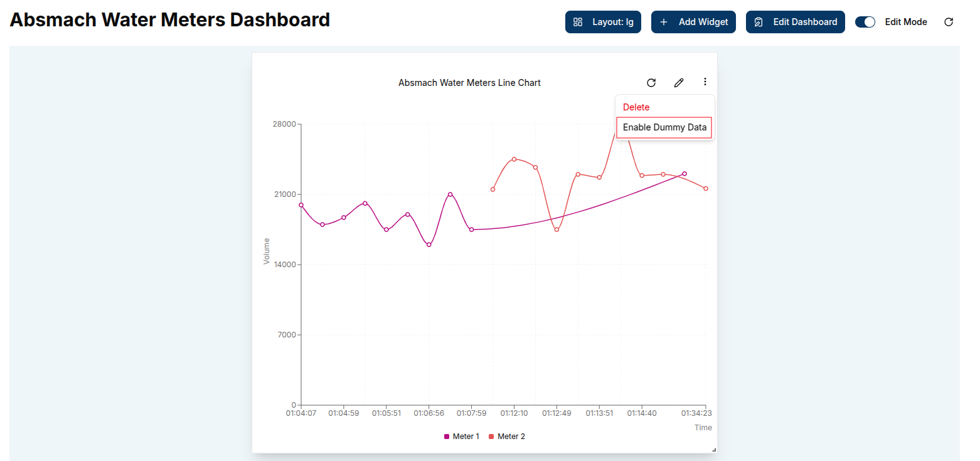The height and width of the screenshot is (461, 980).
Task: Click the Edit Dashboard button
Action: tap(795, 22)
